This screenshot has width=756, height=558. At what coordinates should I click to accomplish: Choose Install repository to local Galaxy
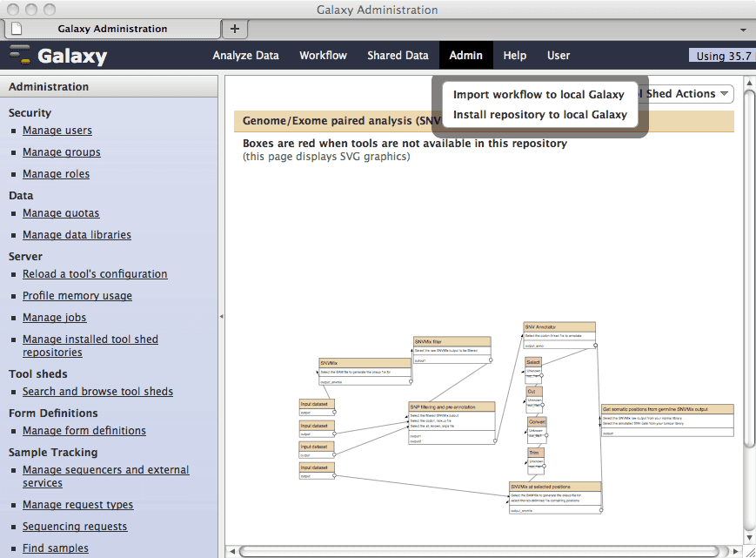(x=540, y=114)
